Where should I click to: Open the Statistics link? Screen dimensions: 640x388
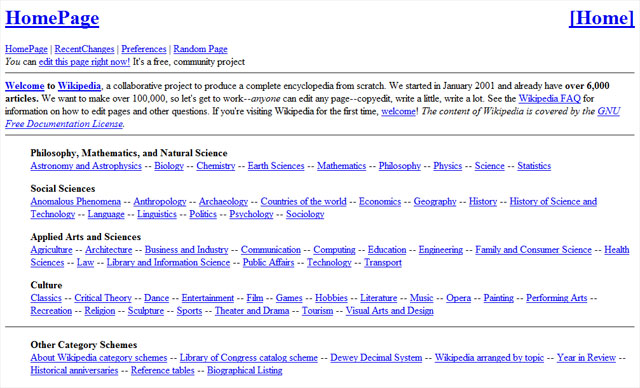coord(534,166)
